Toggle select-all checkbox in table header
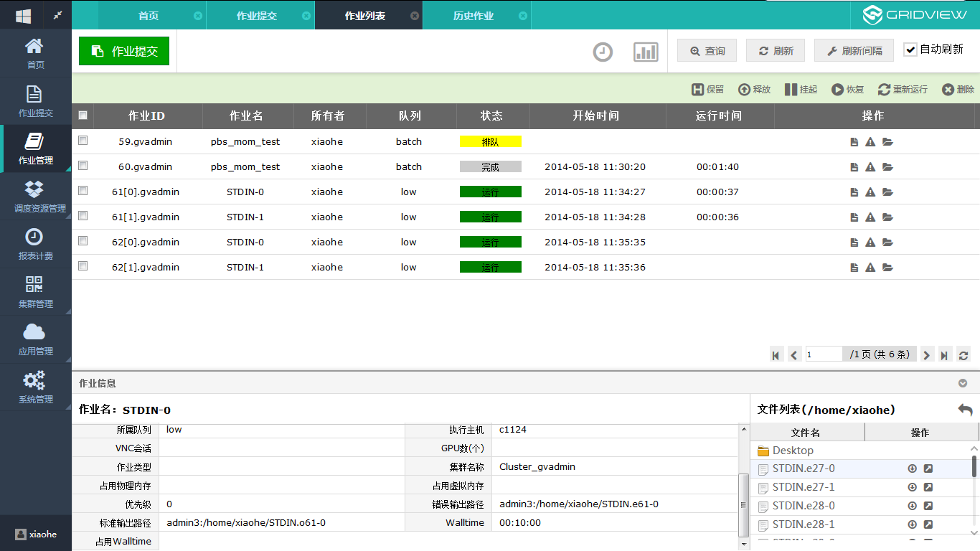This screenshot has width=980, height=551. 83,115
